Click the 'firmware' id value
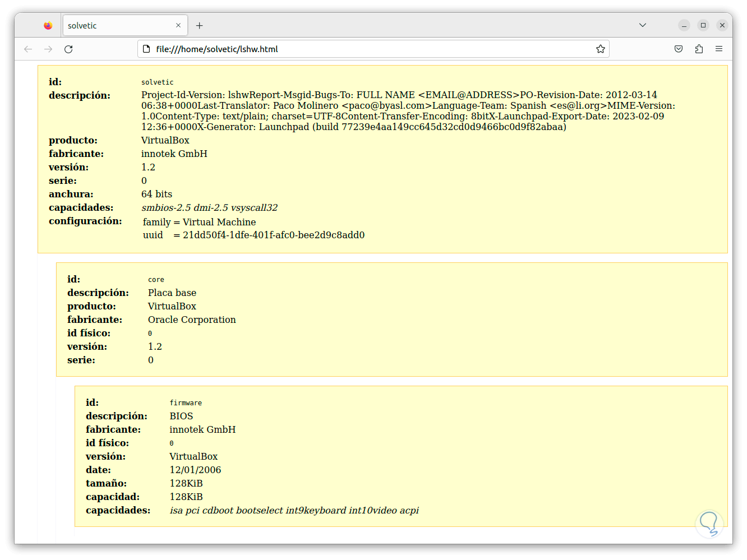Viewport: 747px width, 560px height. coord(186,403)
